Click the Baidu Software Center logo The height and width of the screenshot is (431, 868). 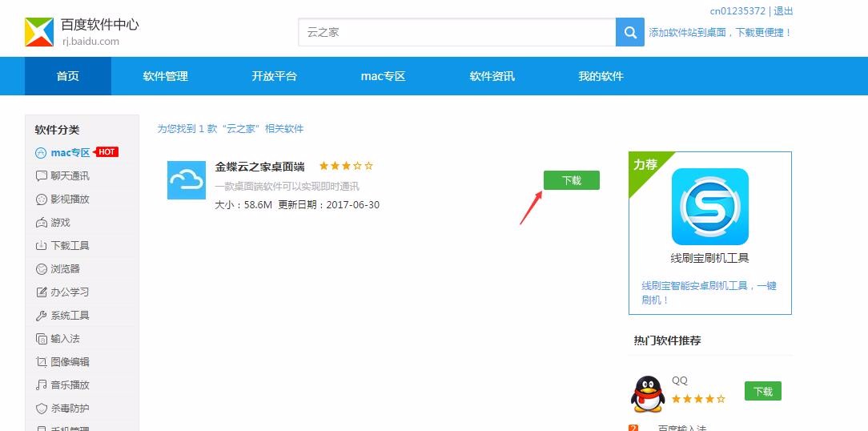(x=39, y=32)
